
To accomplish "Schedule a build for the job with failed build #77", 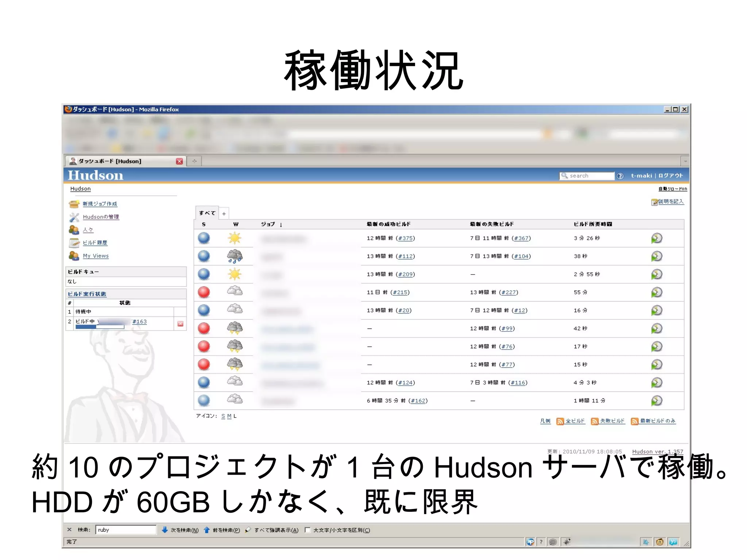I will point(657,365).
